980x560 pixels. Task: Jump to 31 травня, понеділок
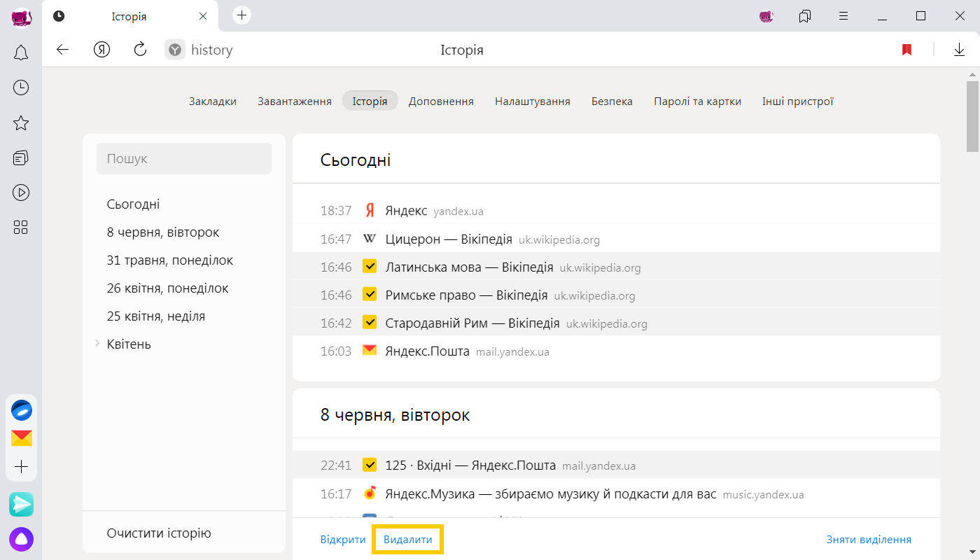(170, 260)
